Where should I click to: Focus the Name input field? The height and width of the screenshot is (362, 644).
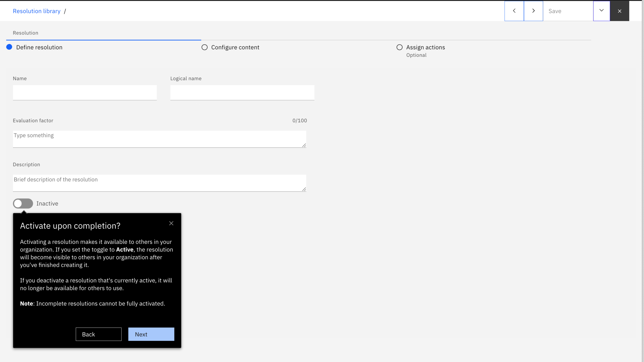pos(85,93)
